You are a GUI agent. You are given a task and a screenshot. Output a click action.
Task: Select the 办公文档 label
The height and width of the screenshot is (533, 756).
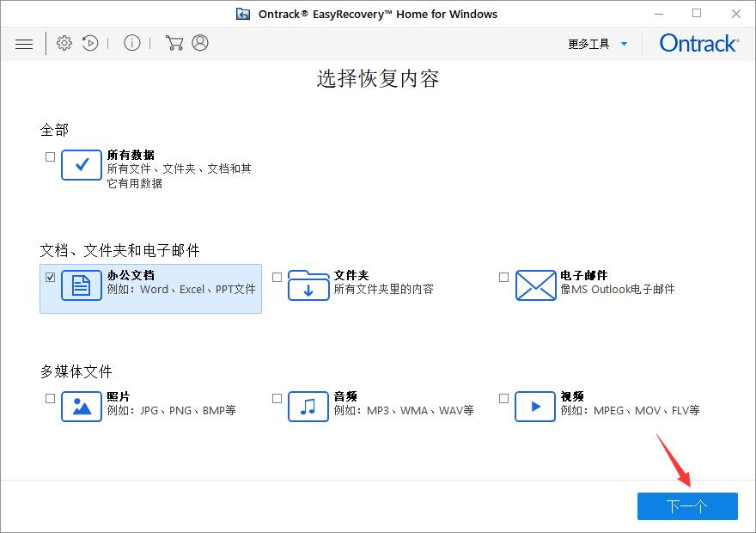[131, 275]
